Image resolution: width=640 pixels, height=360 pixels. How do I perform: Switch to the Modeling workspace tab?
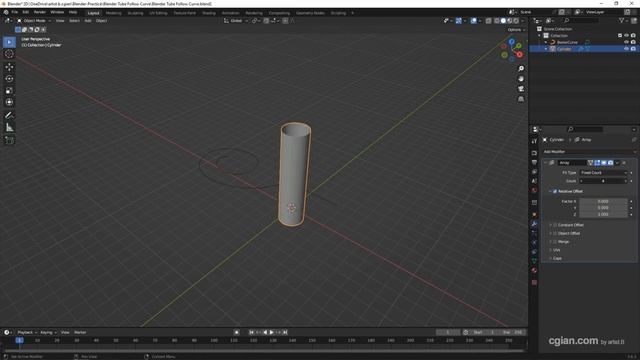coord(113,13)
